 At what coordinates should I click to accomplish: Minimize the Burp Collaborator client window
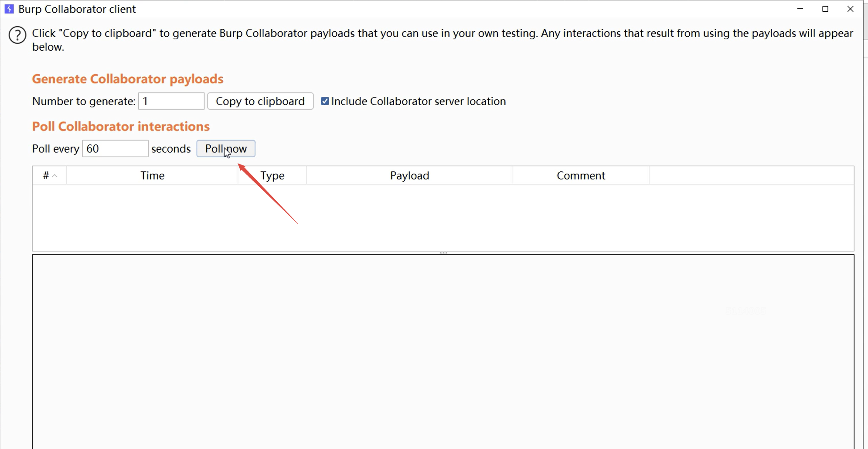click(x=800, y=9)
